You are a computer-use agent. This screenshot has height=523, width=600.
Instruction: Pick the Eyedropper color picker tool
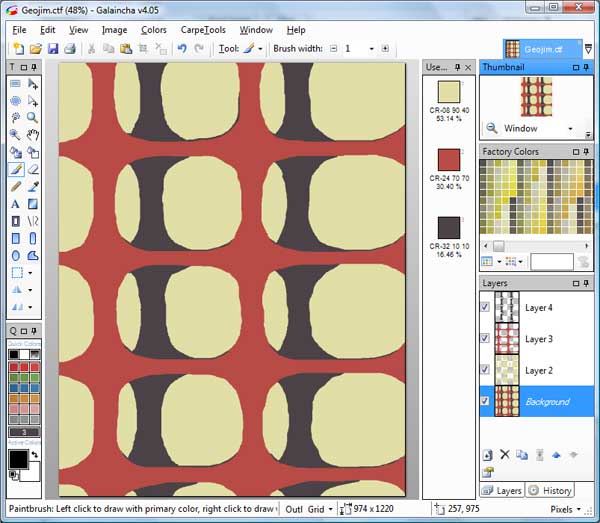tap(33, 186)
